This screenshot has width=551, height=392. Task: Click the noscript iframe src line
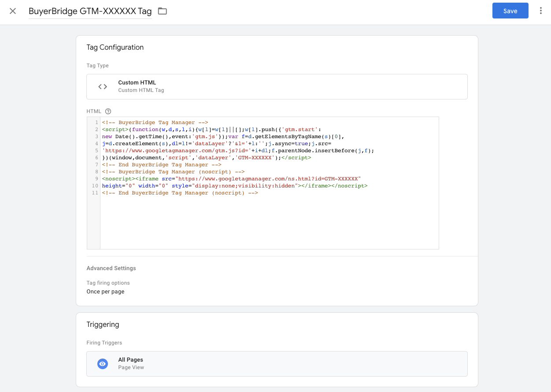pyautogui.click(x=231, y=179)
